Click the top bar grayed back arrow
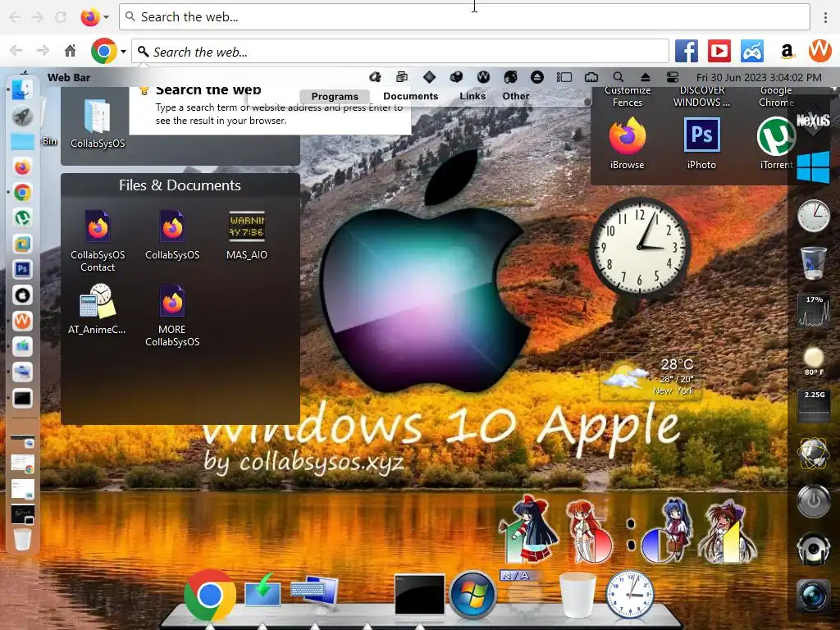Viewport: 840px width, 630px height. (15, 17)
